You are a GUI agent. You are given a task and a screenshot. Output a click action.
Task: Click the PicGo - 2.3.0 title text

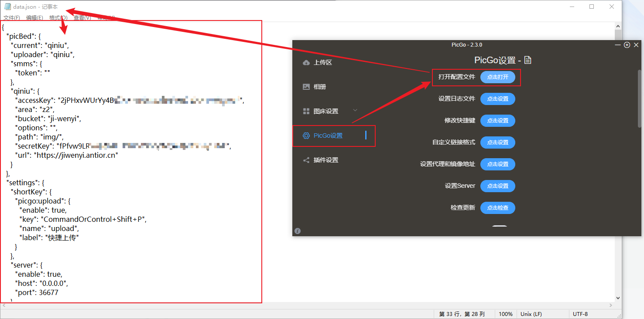(x=467, y=45)
